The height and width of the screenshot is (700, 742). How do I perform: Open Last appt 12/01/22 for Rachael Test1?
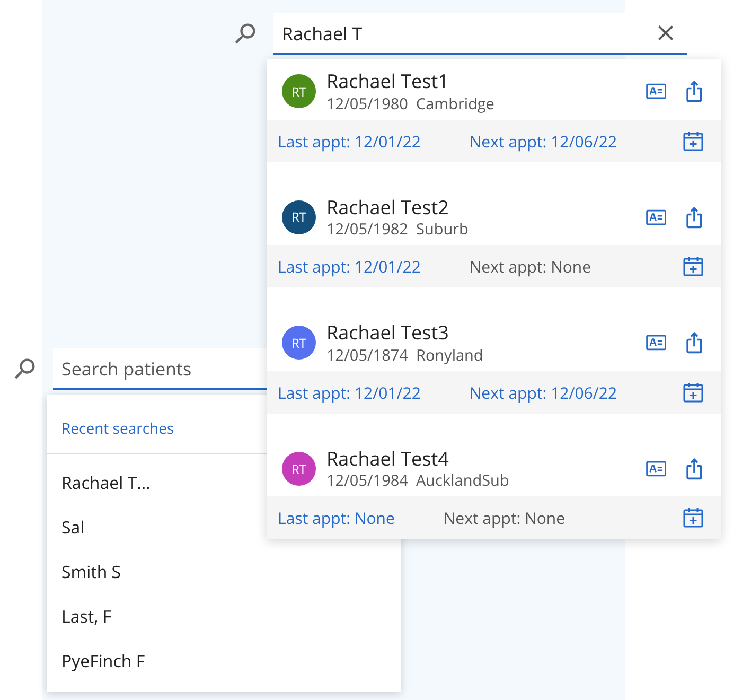(x=349, y=142)
